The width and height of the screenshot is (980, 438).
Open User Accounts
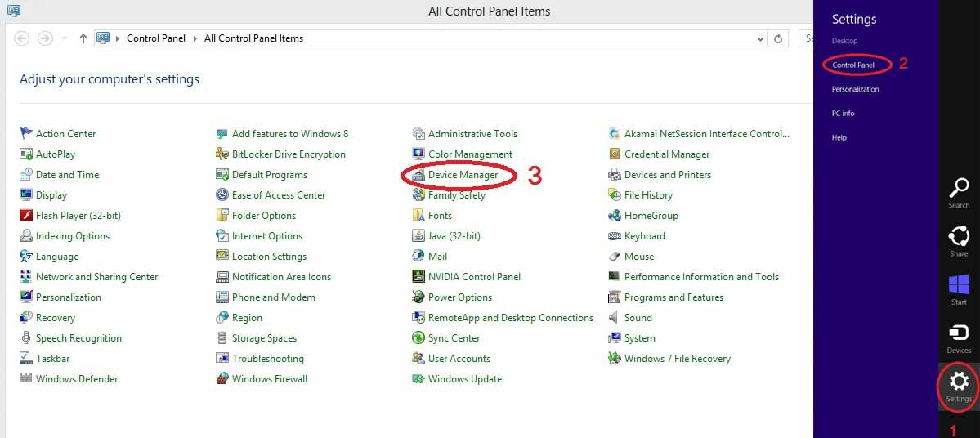(459, 359)
